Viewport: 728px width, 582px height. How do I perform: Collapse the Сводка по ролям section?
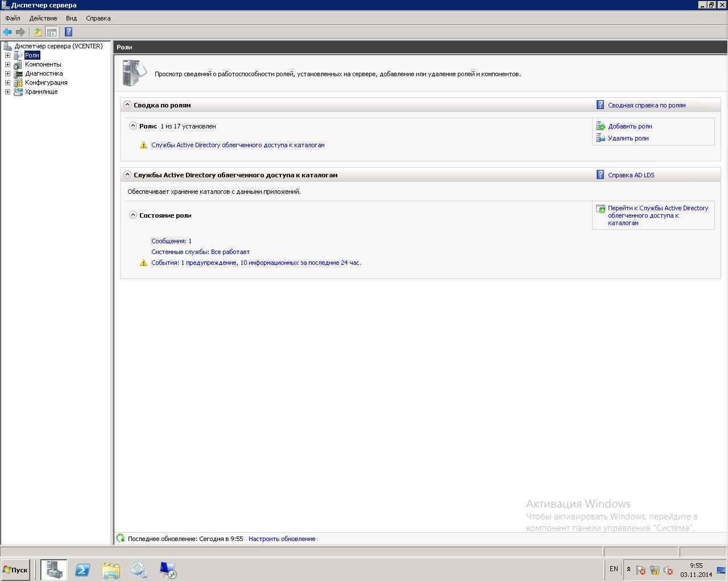coord(127,105)
